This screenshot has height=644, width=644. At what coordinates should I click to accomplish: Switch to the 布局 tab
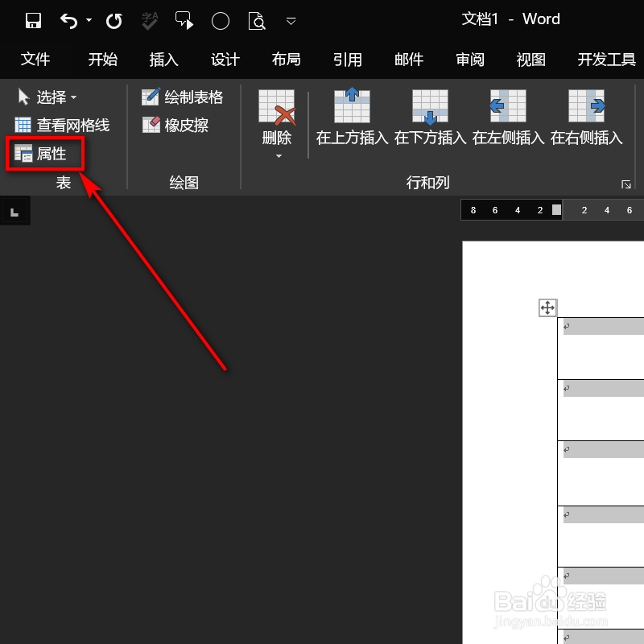tap(287, 60)
